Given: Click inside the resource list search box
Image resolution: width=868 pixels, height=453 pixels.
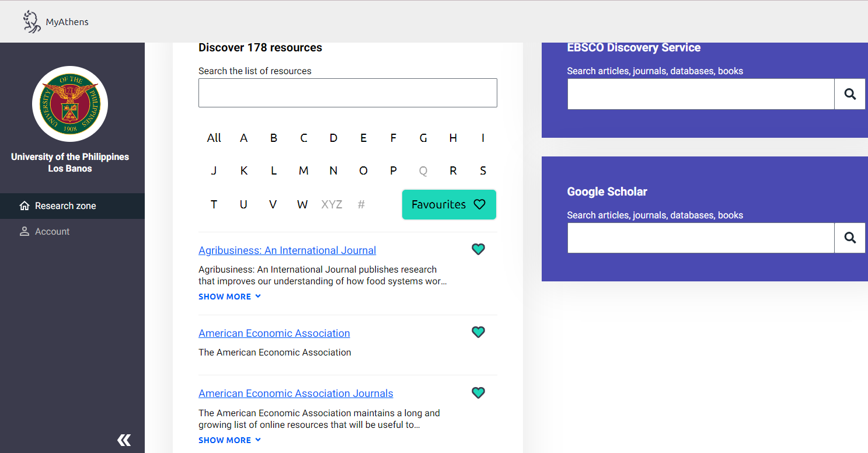Looking at the screenshot, I should tap(347, 92).
